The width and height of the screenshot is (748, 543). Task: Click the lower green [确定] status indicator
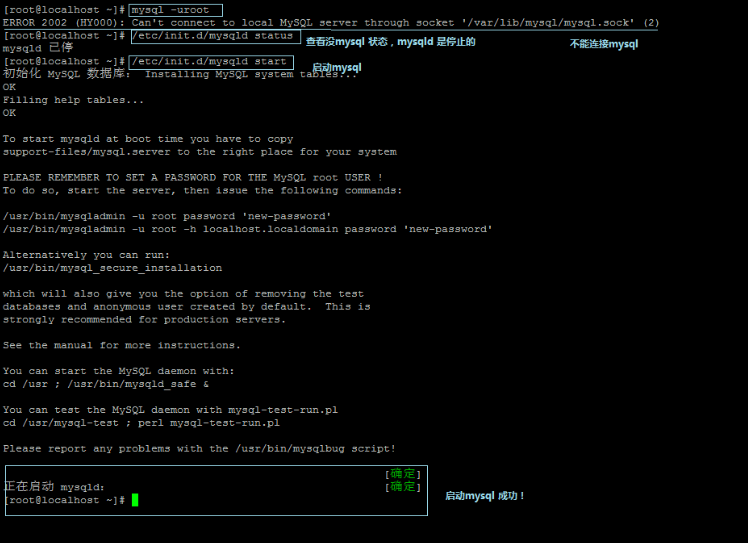(403, 487)
